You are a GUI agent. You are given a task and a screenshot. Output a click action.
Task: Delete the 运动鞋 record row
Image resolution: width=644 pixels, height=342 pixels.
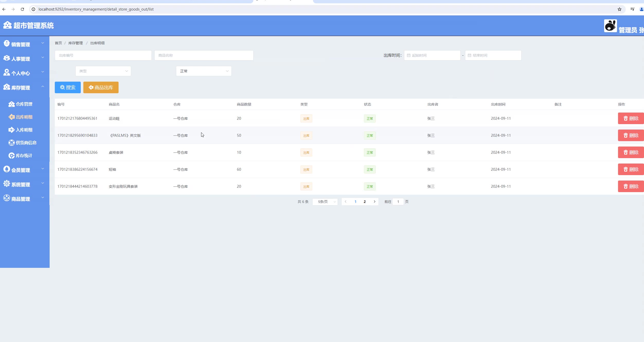[631, 118]
